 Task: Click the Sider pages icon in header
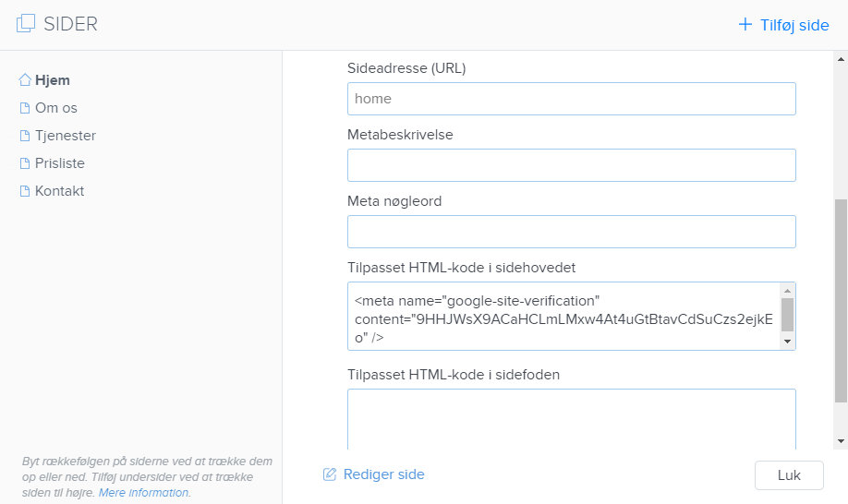26,25
